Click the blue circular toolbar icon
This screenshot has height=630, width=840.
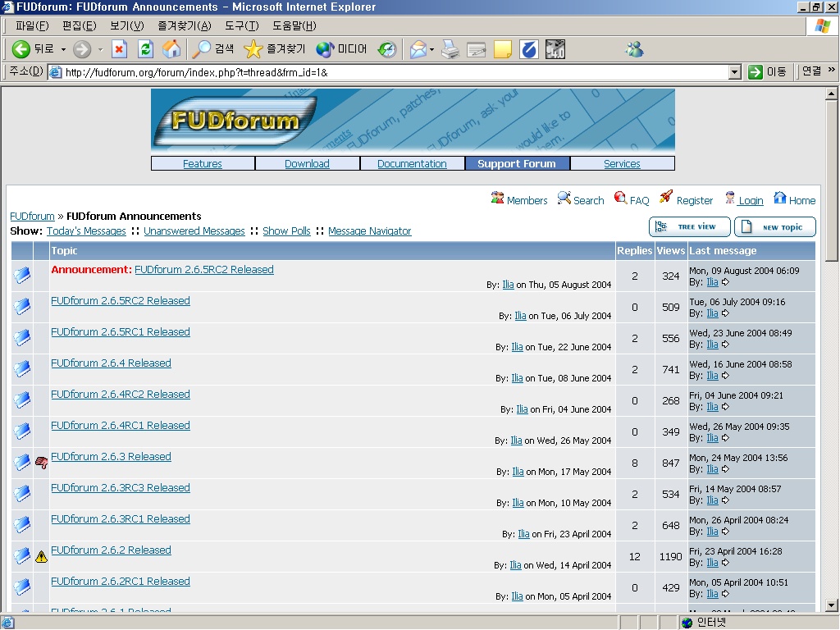pyautogui.click(x=529, y=49)
